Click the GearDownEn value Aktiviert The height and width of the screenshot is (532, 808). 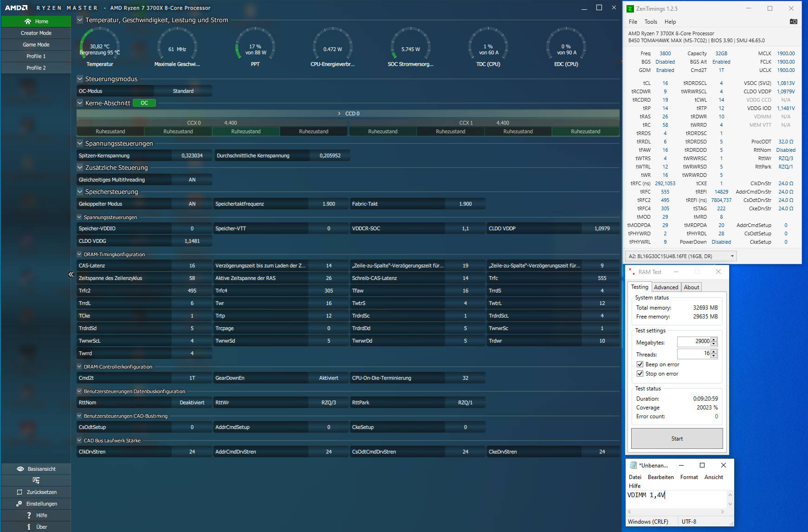tap(329, 378)
